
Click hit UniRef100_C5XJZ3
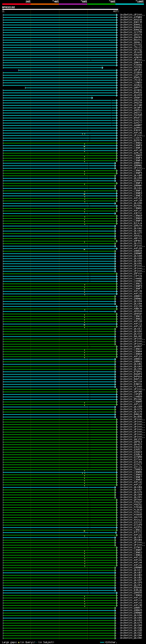click(x=131, y=47)
